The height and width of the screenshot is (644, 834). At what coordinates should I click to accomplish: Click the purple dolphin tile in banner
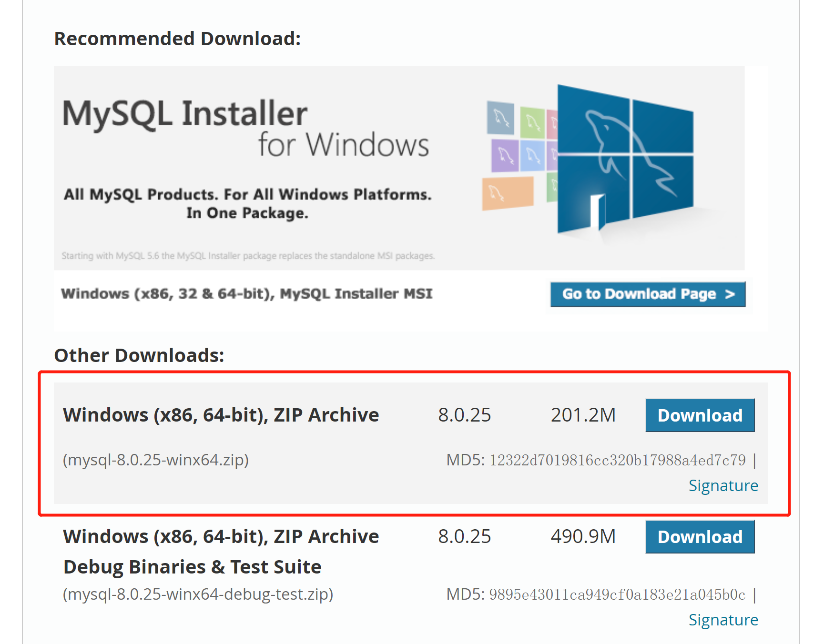coord(505,155)
